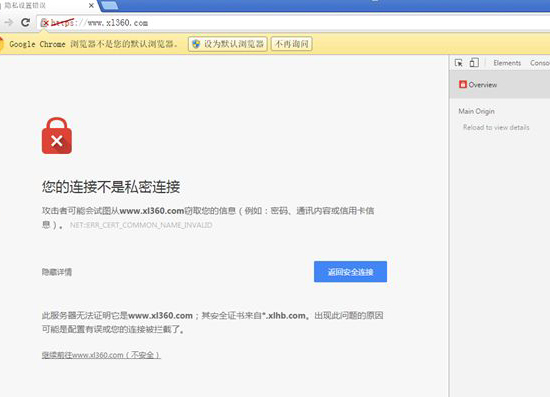Screen dimensions: 550x397
Task: Close the privacy error tab
Action: pyautogui.click(x=91, y=6)
